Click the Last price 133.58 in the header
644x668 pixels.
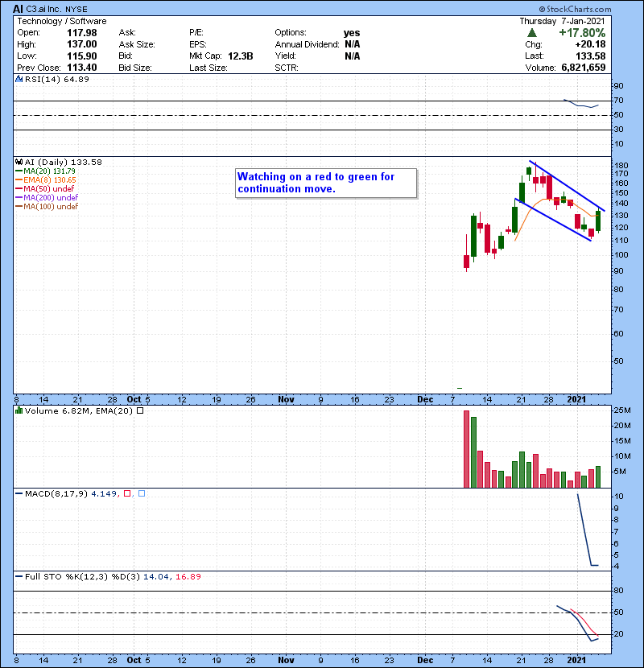tap(590, 56)
